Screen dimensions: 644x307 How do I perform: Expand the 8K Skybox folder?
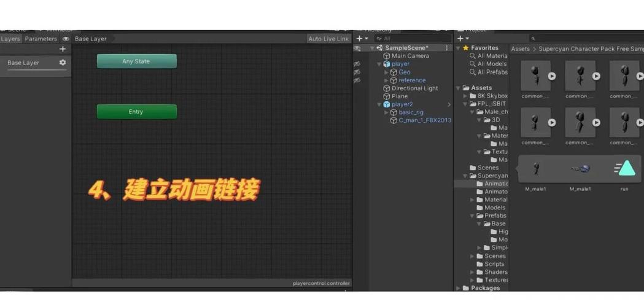click(465, 96)
